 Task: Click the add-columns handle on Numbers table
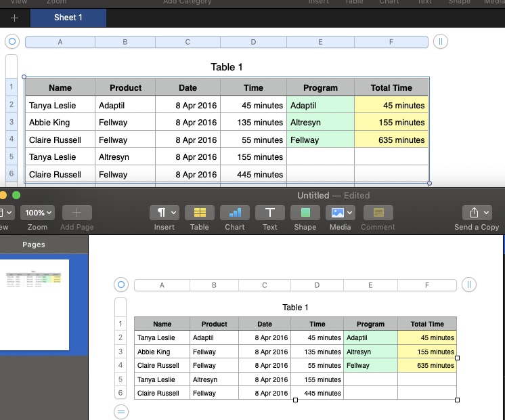(440, 42)
